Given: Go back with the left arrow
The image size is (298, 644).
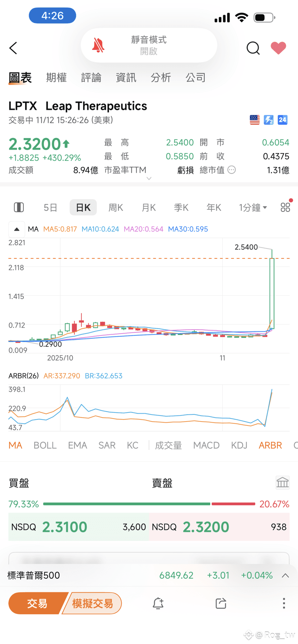Looking at the screenshot, I should pos(13,48).
